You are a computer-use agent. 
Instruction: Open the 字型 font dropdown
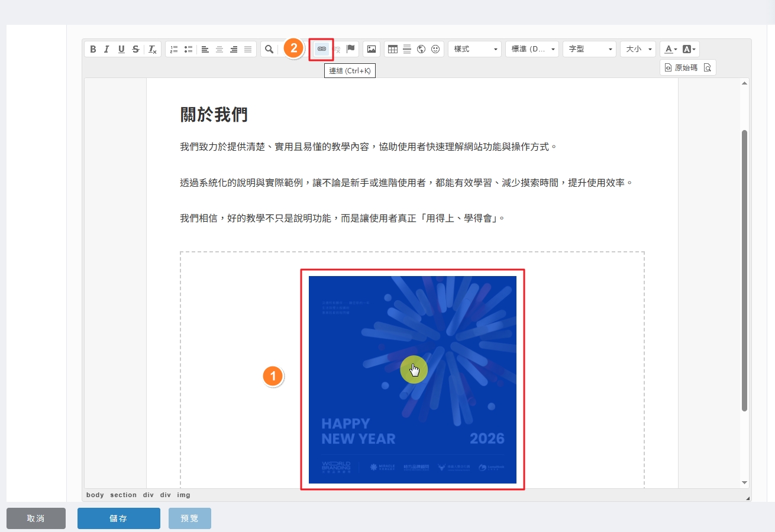click(x=589, y=49)
